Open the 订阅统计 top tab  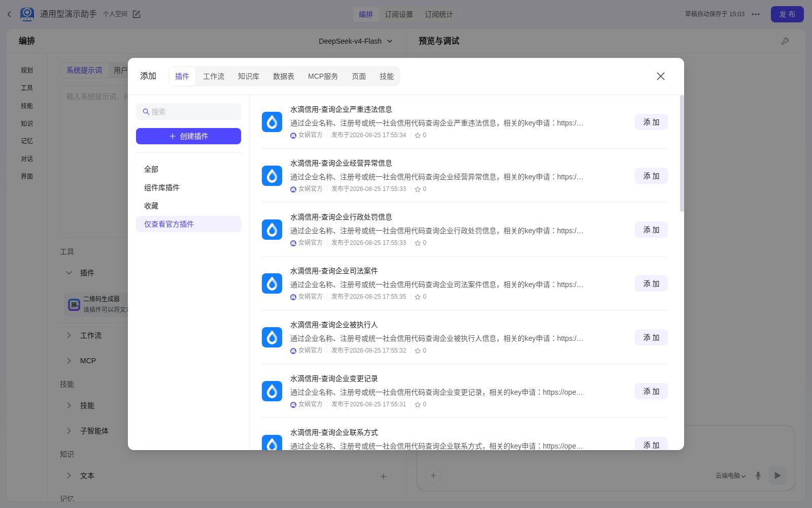click(439, 14)
